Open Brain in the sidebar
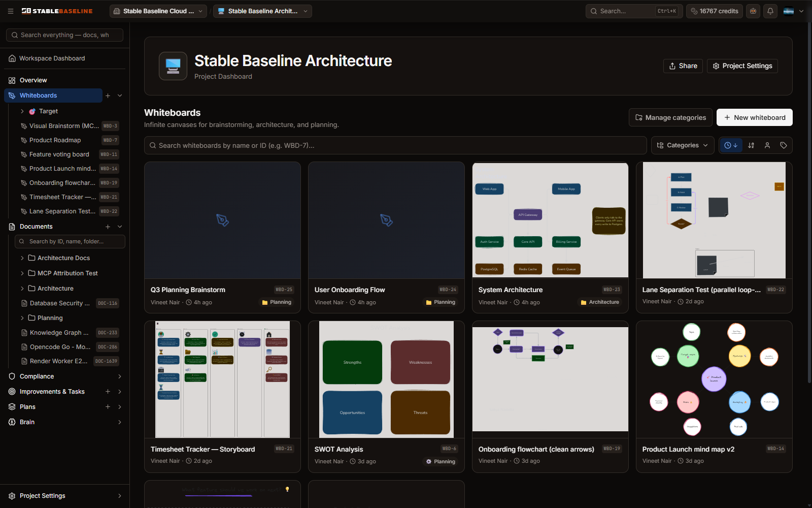The width and height of the screenshot is (812, 508). (x=27, y=422)
